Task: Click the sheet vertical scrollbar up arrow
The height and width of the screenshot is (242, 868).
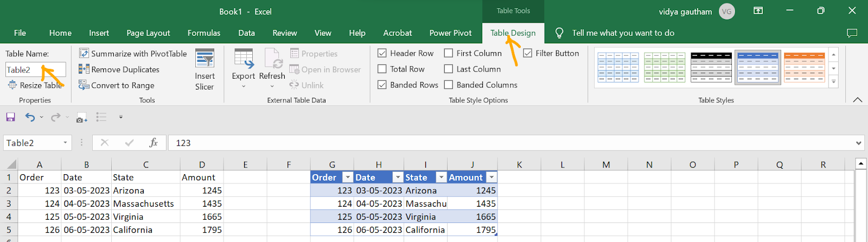Action: pos(861,163)
